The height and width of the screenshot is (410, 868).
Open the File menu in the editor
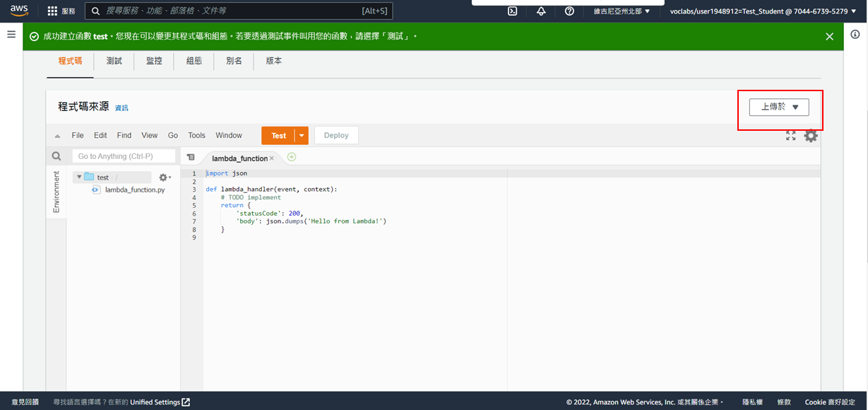(x=78, y=136)
